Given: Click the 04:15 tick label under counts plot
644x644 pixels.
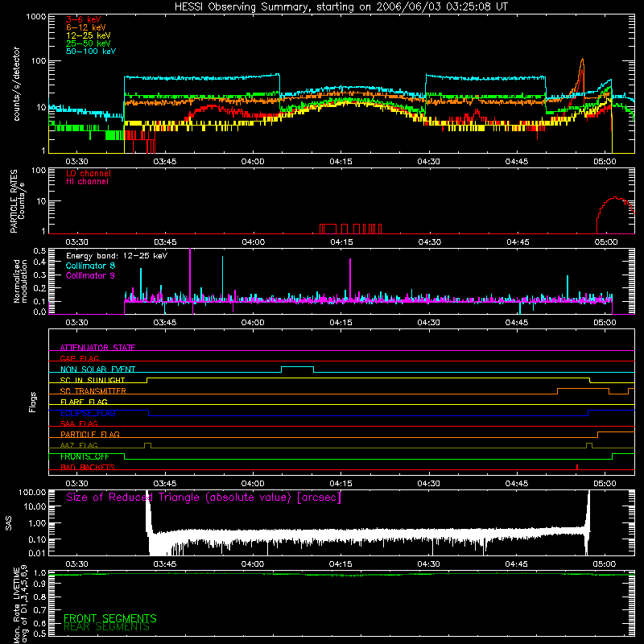Looking at the screenshot, I should coord(341,162).
